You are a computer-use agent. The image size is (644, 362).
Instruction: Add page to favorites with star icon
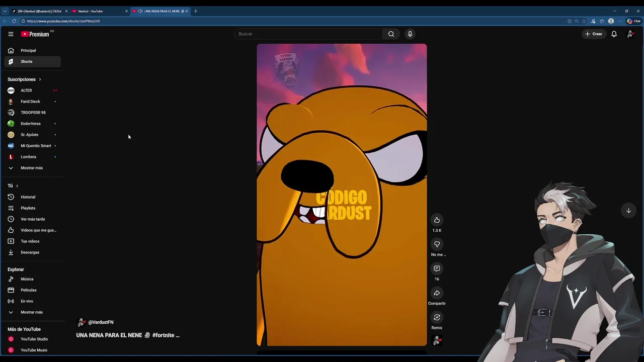[x=584, y=21]
